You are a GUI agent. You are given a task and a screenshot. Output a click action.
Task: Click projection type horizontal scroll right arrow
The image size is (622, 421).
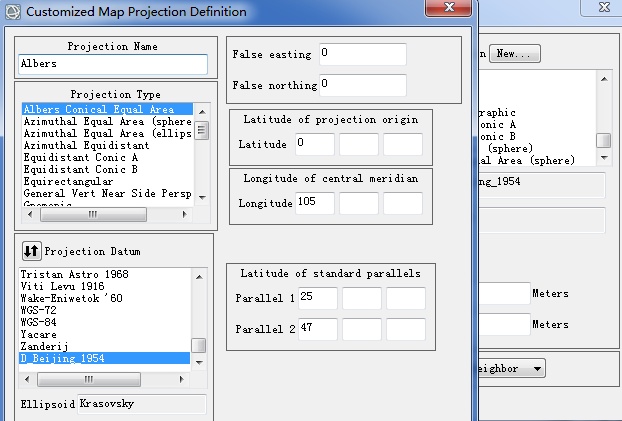click(x=184, y=214)
